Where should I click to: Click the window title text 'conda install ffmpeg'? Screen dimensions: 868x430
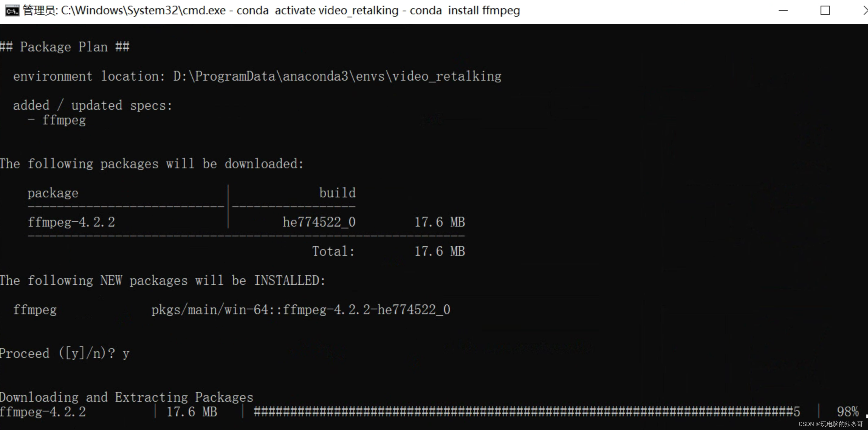click(x=465, y=11)
